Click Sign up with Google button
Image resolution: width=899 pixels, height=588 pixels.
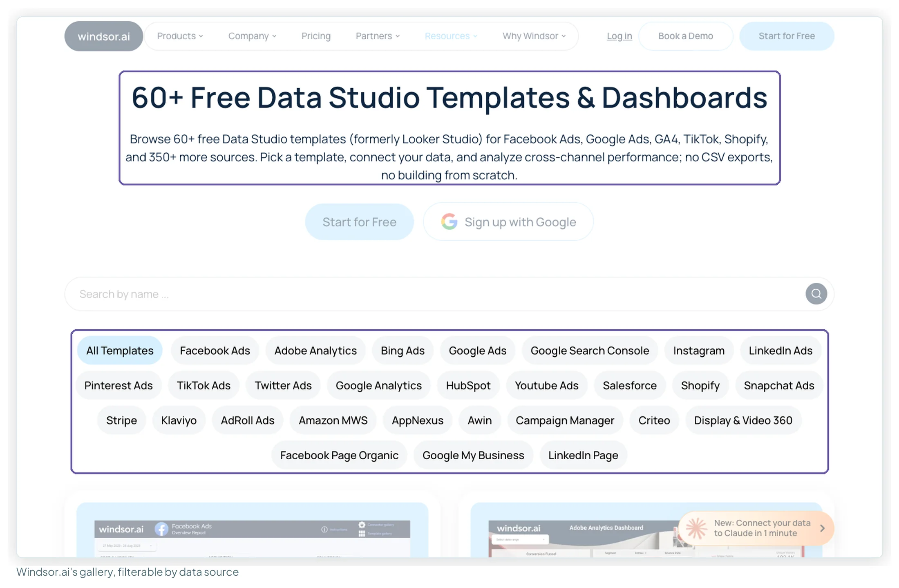[x=508, y=222]
